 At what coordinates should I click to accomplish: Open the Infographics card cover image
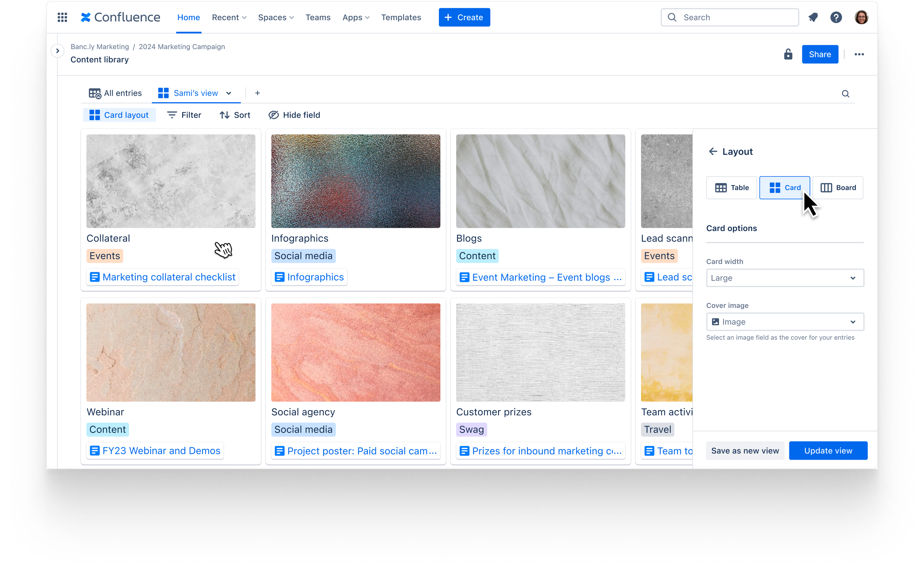[x=356, y=181]
